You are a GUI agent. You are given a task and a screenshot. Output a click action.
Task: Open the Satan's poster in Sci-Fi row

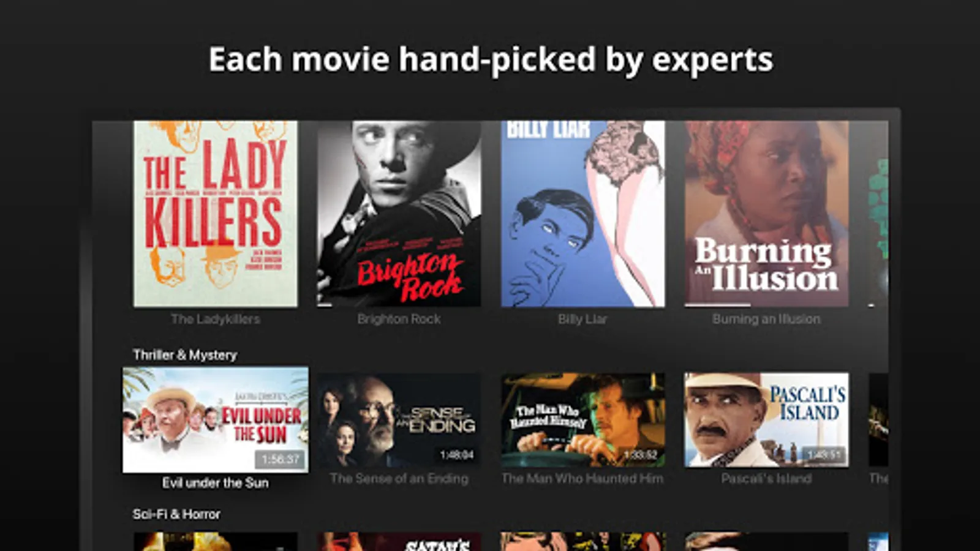click(x=399, y=542)
